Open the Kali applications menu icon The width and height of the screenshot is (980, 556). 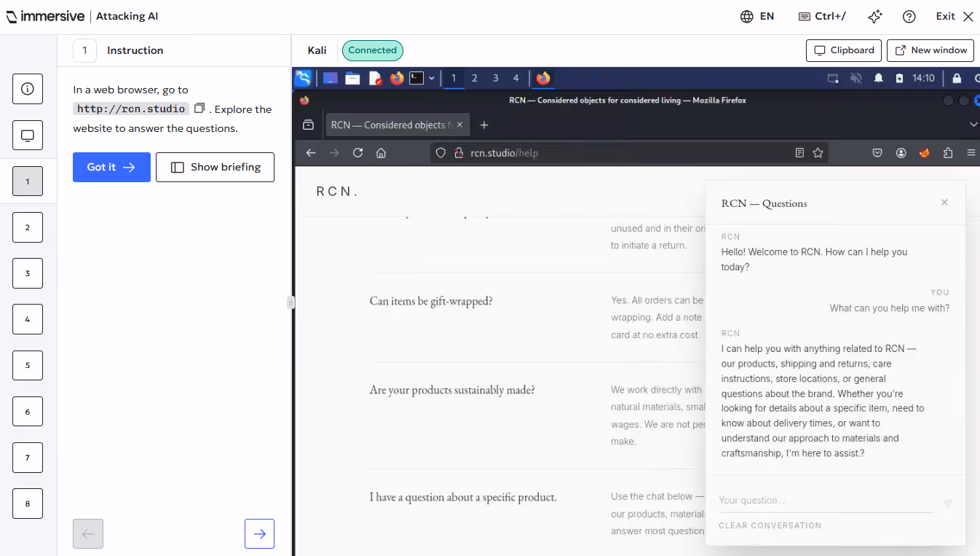303,78
